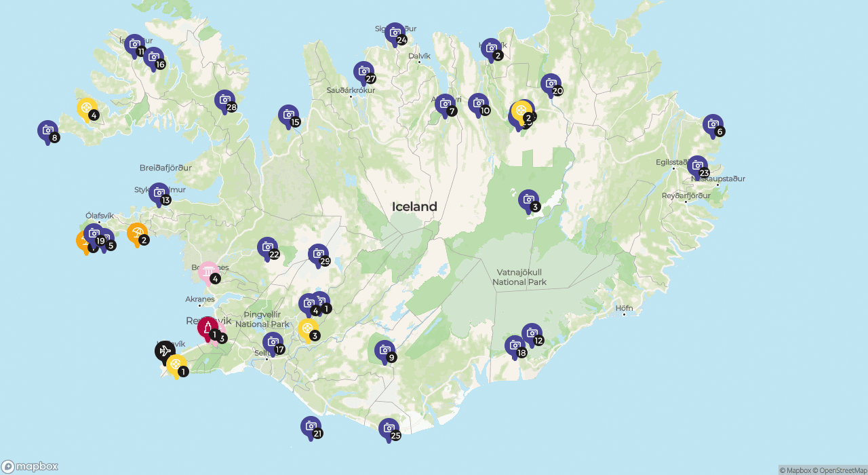Click camera marker number 24 near Siglufjörður

click(395, 33)
